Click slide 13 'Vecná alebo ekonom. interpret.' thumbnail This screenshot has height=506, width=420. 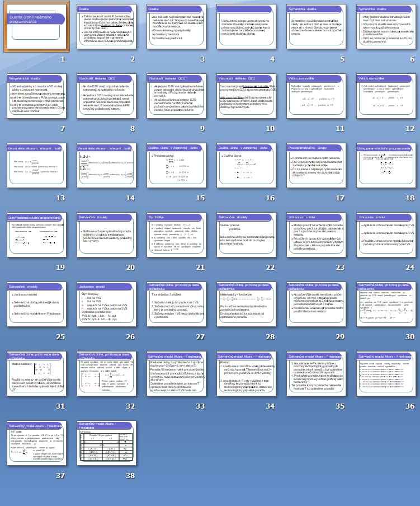pyautogui.click(x=36, y=165)
